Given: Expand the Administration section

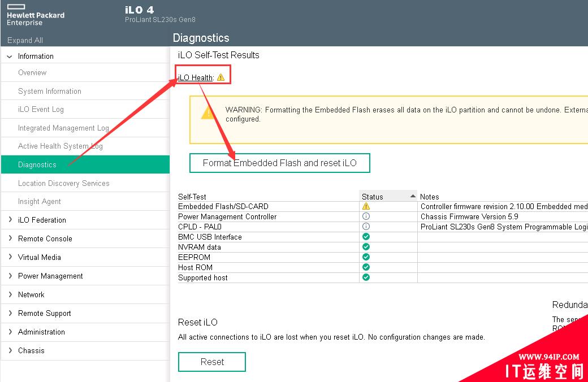Looking at the screenshot, I should pyautogui.click(x=10, y=332).
